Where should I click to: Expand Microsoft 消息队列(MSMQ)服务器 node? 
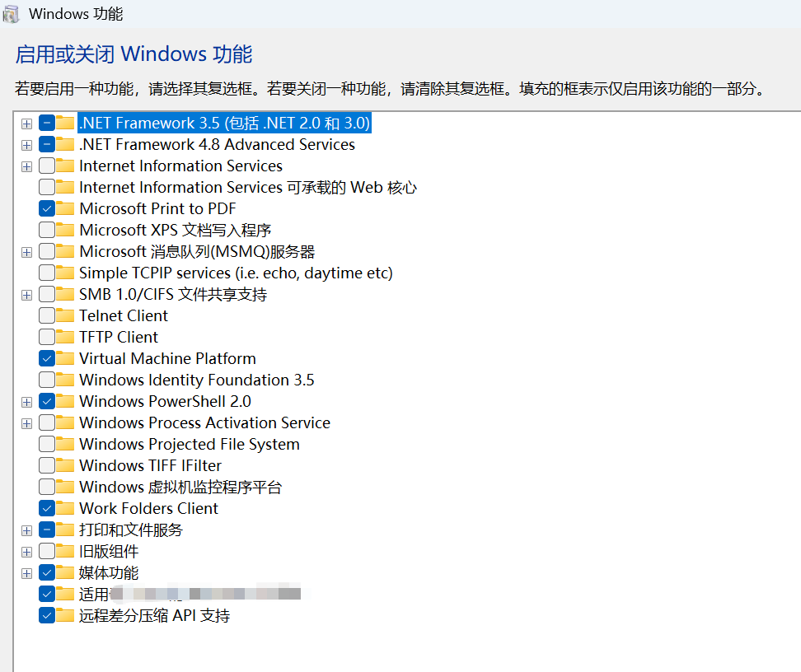26,252
